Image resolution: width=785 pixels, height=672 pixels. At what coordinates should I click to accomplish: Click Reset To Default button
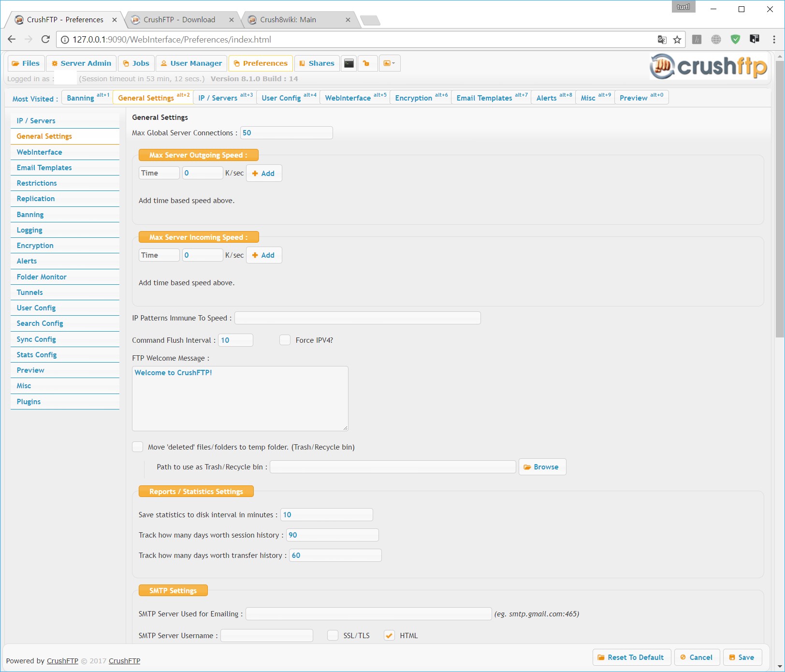(632, 657)
